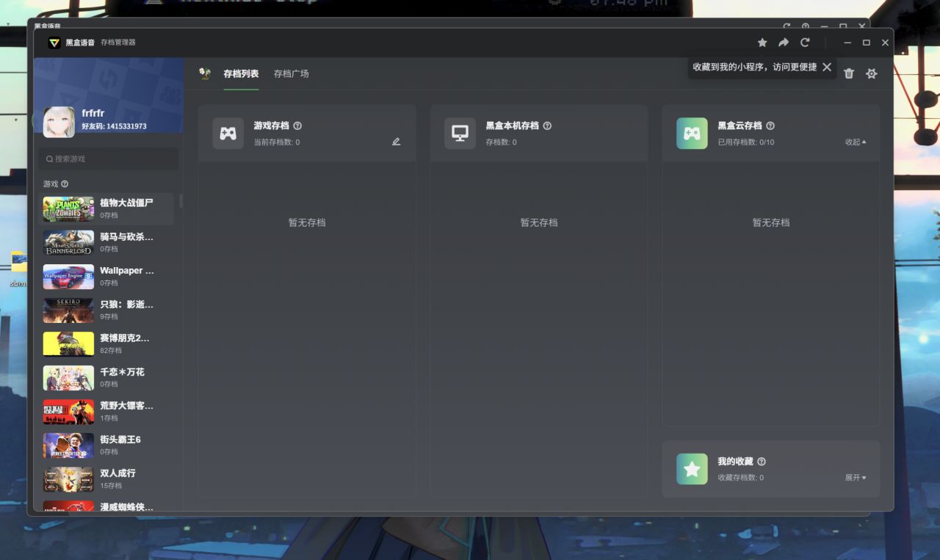Image resolution: width=940 pixels, height=560 pixels.
Task: Select Wallpaper Engine in the game list
Action: 106,276
